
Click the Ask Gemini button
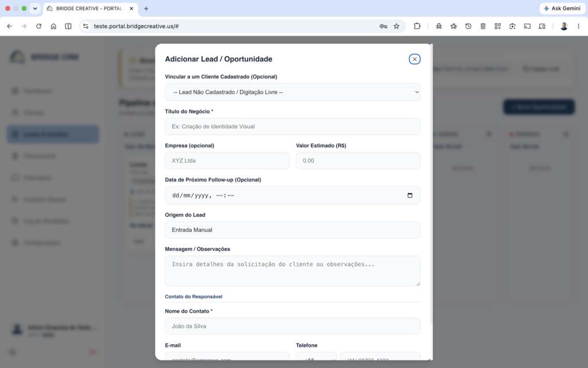coord(562,8)
